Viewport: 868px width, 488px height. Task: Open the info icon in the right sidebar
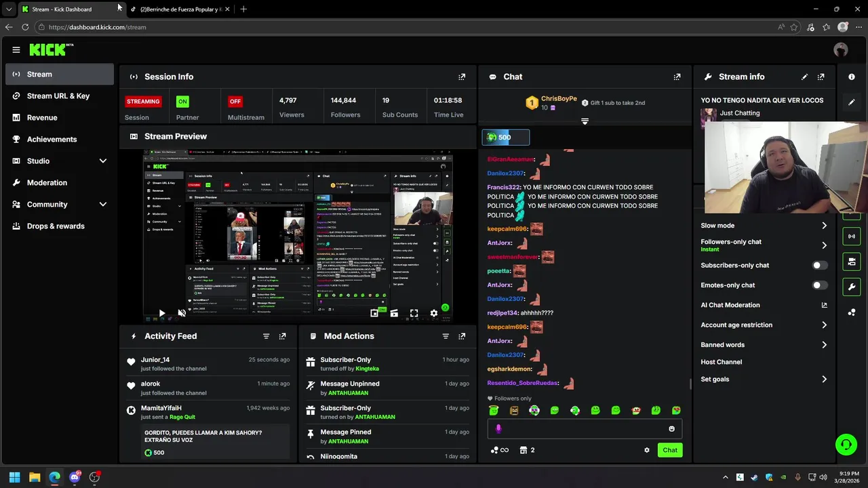click(852, 77)
